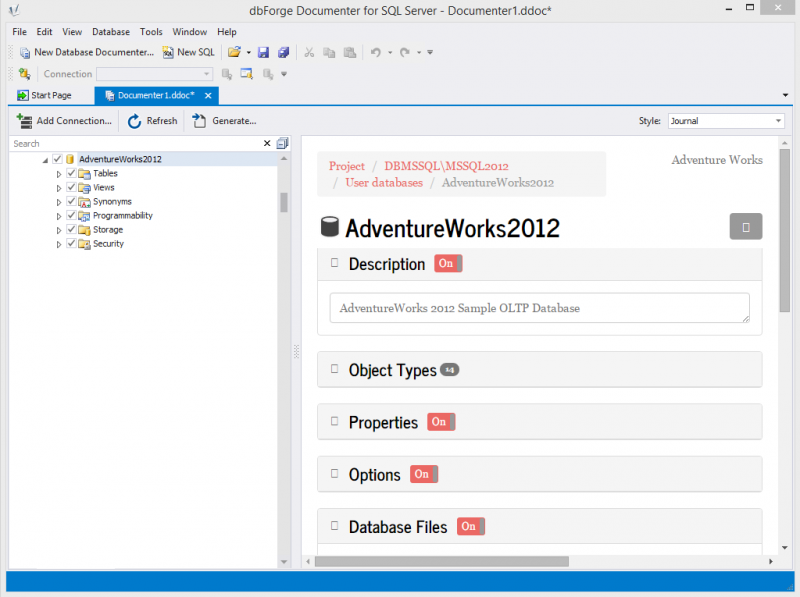Clear the search box with the X icon
Image resolution: width=800 pixels, height=597 pixels.
click(267, 143)
